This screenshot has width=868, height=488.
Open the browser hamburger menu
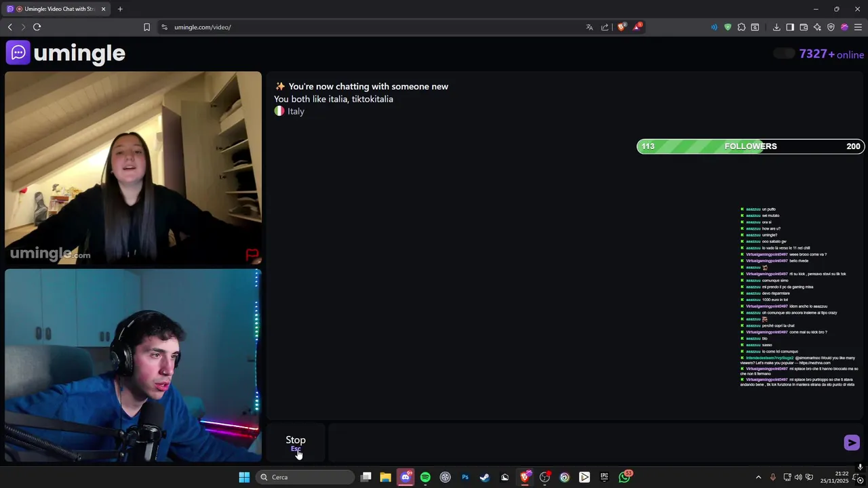pos(858,27)
